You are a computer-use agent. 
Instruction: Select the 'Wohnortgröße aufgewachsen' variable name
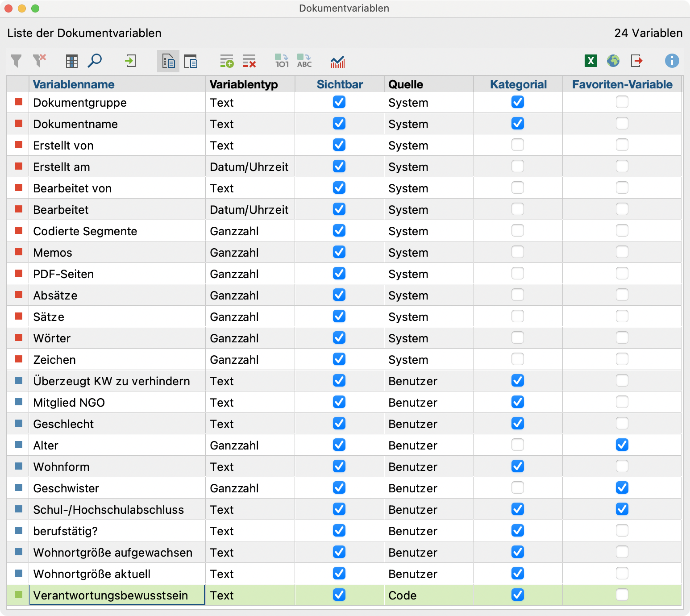pos(113,553)
